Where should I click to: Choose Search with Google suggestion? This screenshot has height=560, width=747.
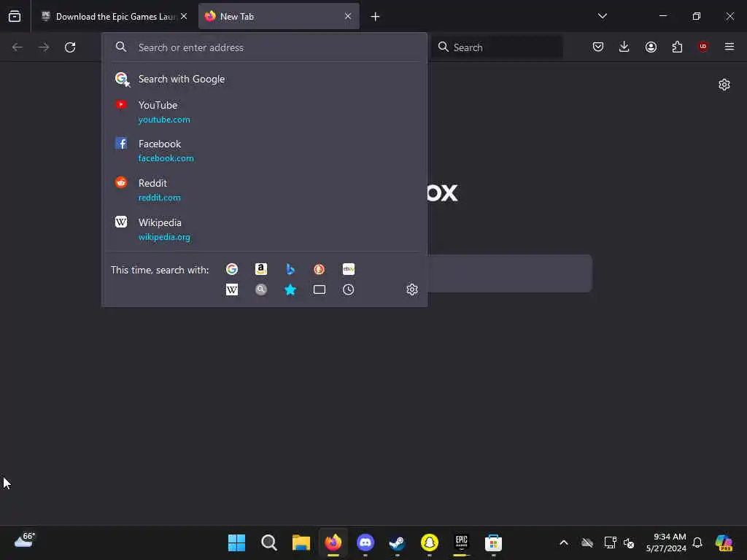click(264, 79)
